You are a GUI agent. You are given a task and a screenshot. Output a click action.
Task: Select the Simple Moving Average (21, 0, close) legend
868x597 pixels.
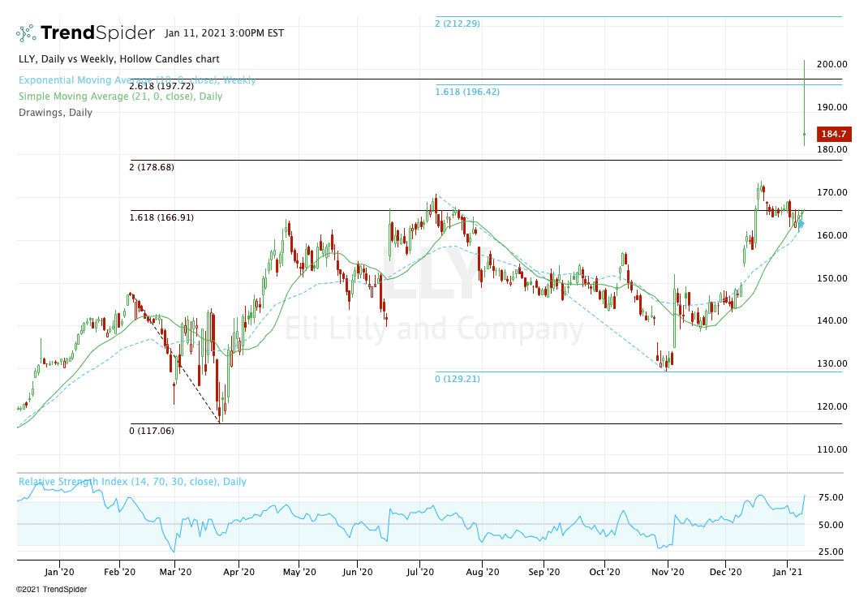(121, 97)
